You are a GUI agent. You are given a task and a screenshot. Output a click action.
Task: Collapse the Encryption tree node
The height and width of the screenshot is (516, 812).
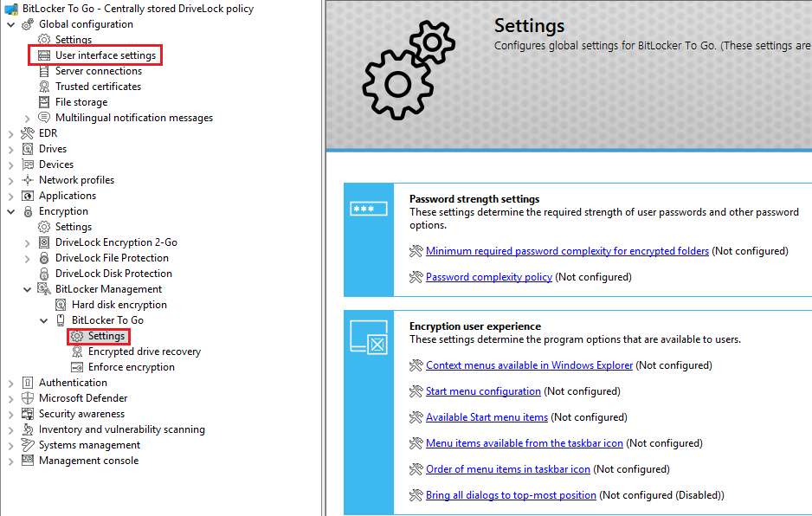(x=11, y=211)
